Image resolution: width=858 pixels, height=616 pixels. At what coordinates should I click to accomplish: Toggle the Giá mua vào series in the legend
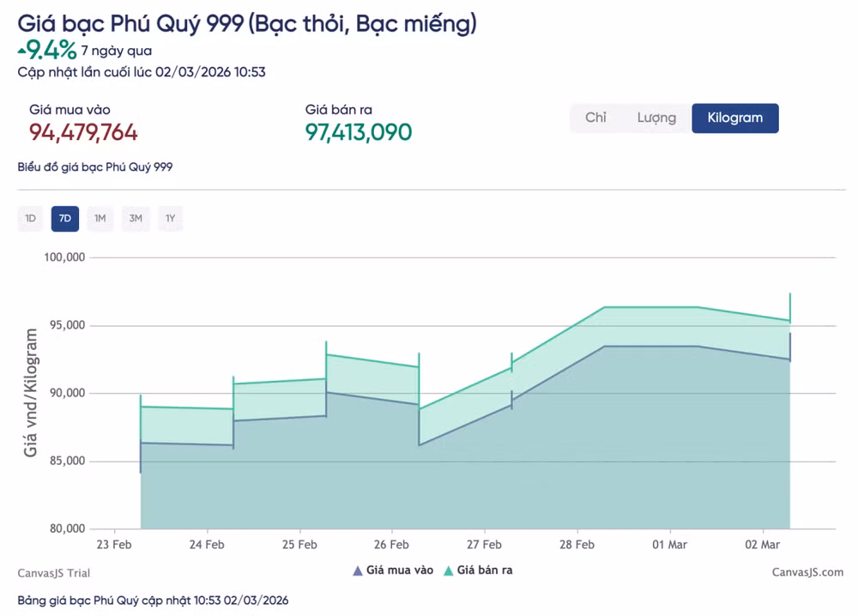point(390,570)
